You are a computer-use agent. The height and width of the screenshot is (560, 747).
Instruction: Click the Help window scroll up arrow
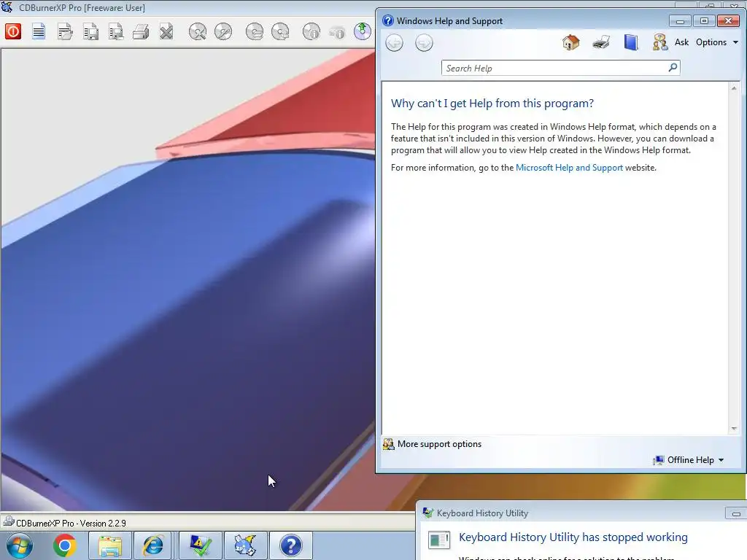pyautogui.click(x=734, y=88)
